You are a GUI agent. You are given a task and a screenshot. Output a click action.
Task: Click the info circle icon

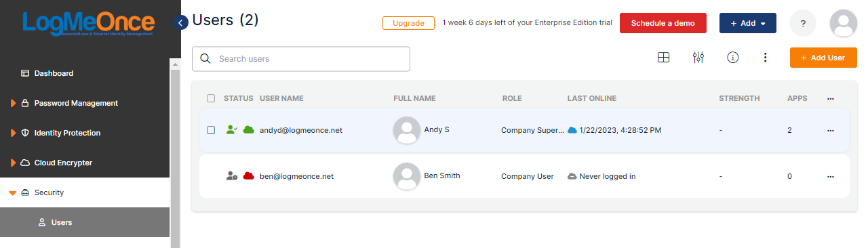[x=732, y=58]
